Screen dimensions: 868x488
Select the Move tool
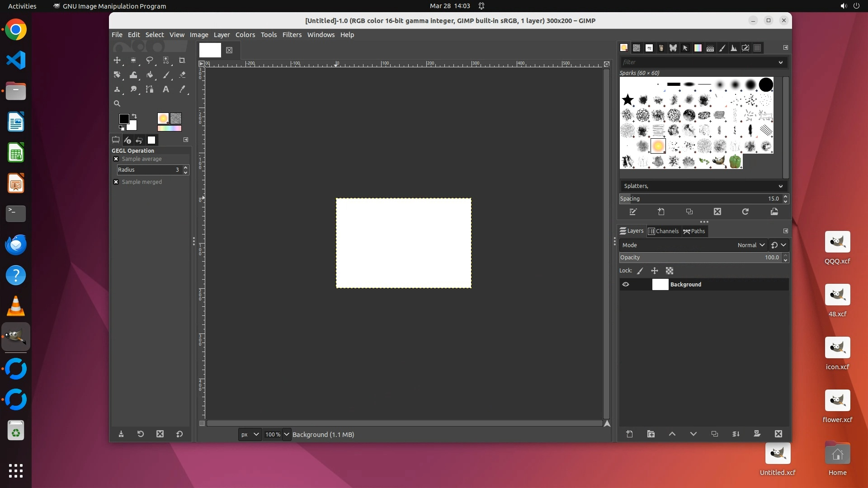click(117, 60)
